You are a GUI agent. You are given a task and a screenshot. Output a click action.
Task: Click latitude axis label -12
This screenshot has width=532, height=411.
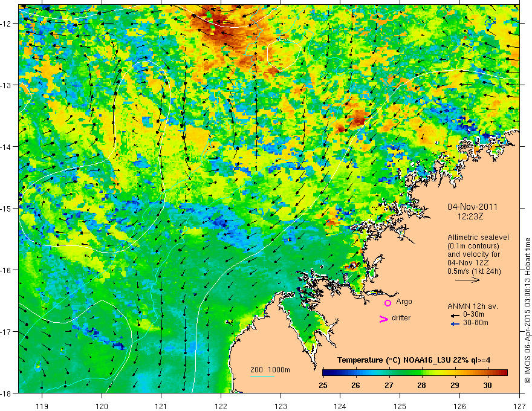pyautogui.click(x=6, y=24)
